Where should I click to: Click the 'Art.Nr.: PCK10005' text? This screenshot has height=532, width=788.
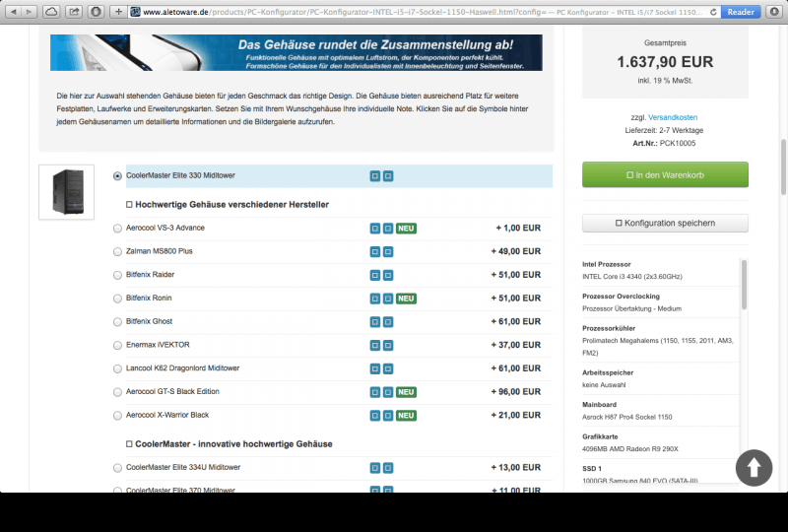point(664,143)
